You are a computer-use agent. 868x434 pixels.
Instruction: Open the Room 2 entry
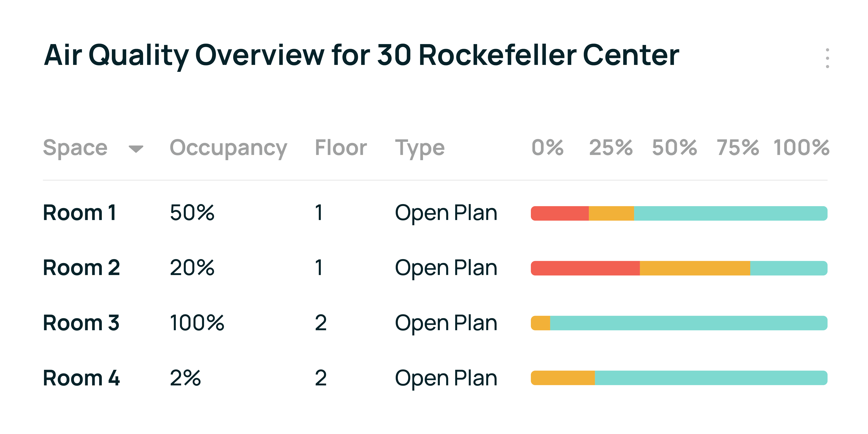[81, 268]
